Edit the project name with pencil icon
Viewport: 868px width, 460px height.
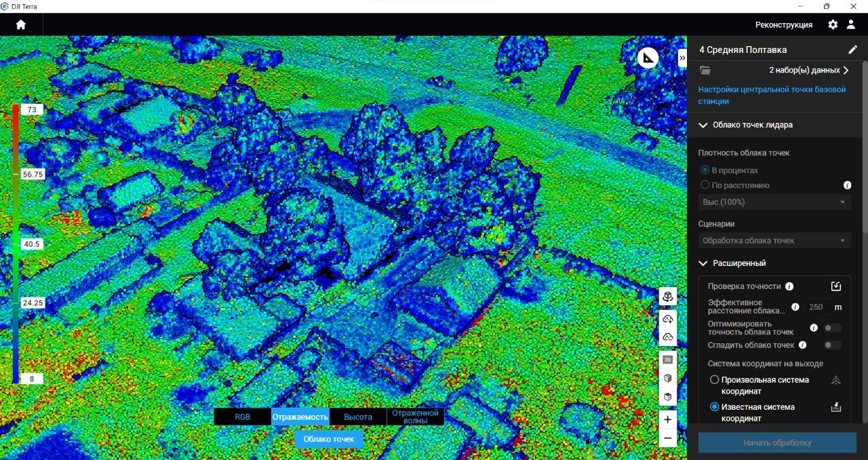click(x=852, y=50)
